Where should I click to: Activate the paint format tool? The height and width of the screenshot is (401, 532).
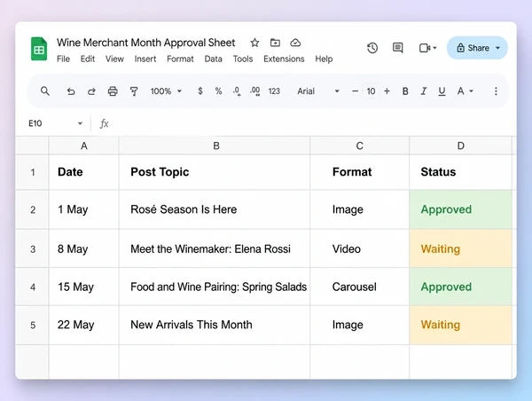(x=134, y=91)
